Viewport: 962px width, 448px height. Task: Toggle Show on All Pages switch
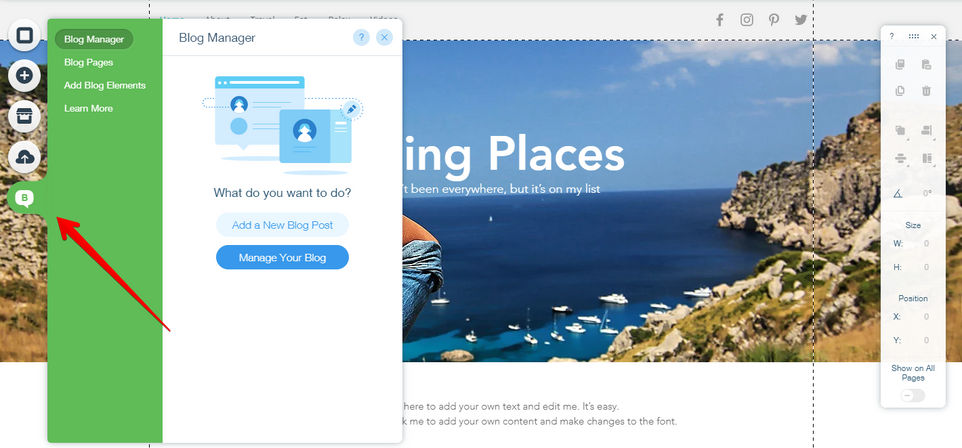913,396
